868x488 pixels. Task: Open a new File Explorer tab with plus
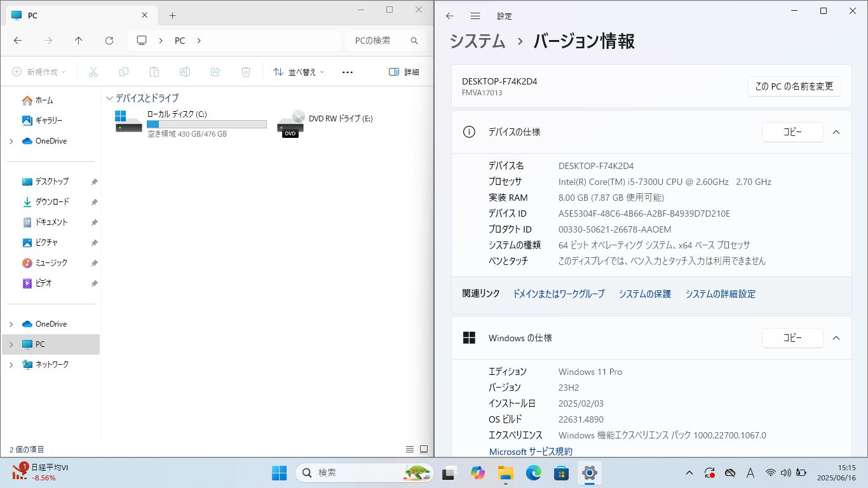point(172,15)
